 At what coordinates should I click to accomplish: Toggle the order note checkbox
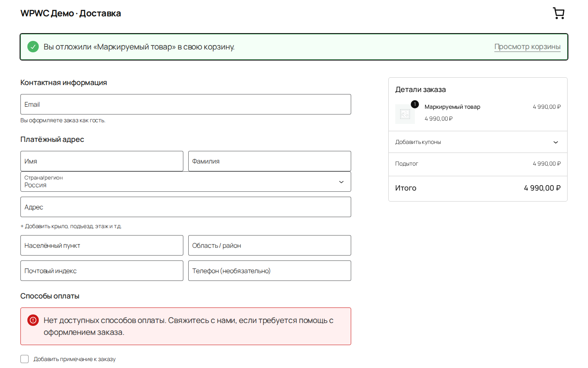[24, 359]
